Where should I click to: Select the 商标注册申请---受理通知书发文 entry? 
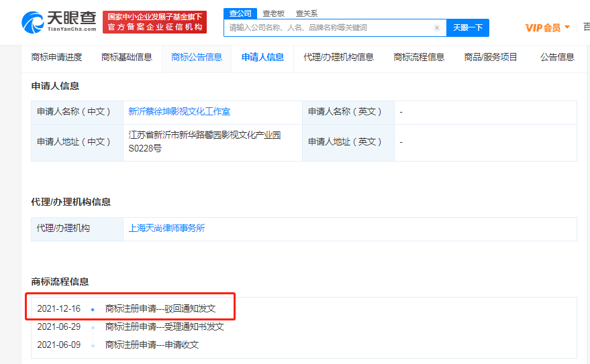pyautogui.click(x=164, y=327)
